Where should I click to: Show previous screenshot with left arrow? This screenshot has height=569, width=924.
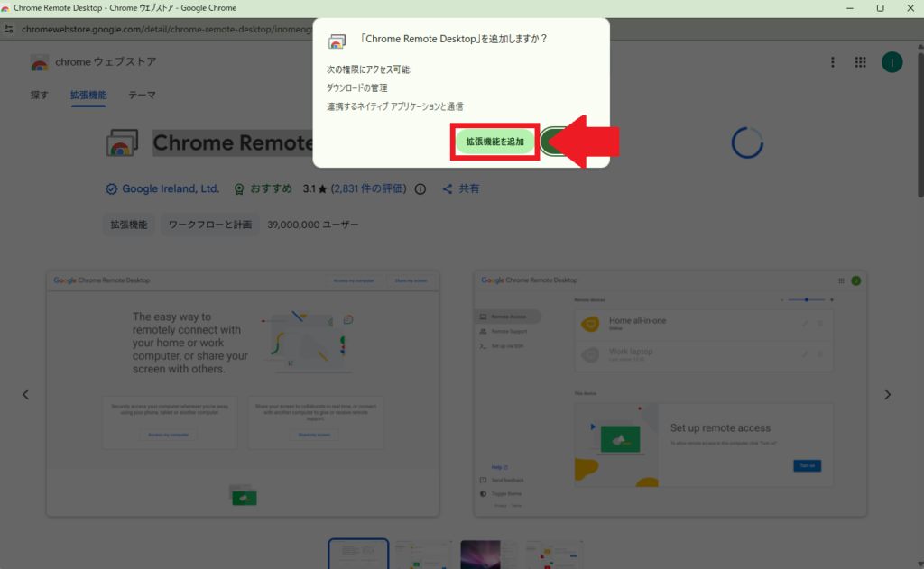26,394
